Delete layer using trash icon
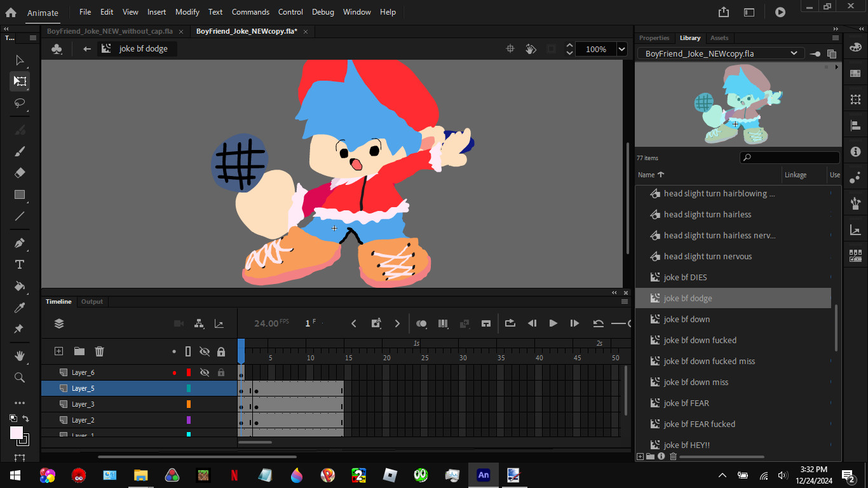868x488 pixels. click(99, 351)
